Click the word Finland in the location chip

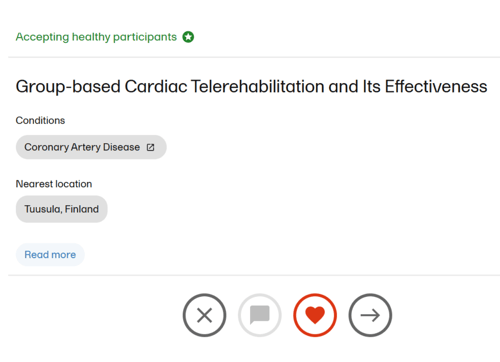click(82, 209)
